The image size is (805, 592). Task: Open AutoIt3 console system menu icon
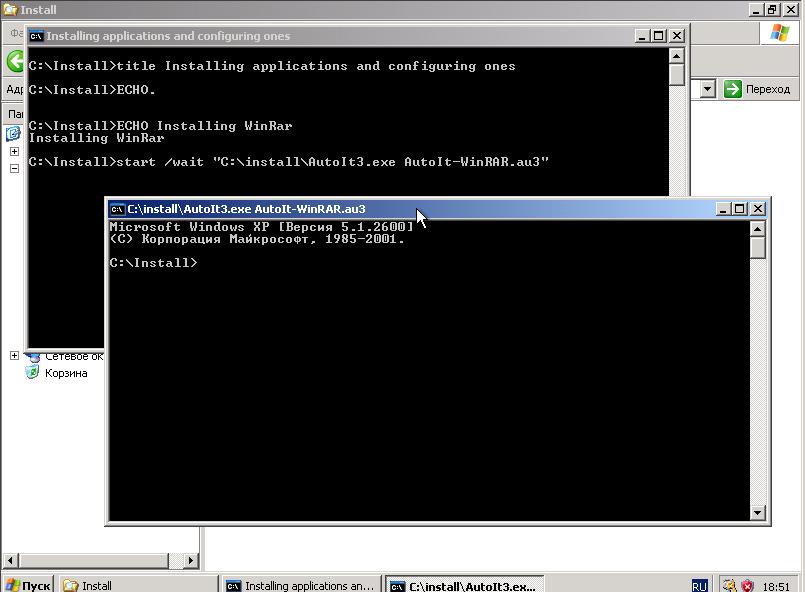(x=118, y=209)
